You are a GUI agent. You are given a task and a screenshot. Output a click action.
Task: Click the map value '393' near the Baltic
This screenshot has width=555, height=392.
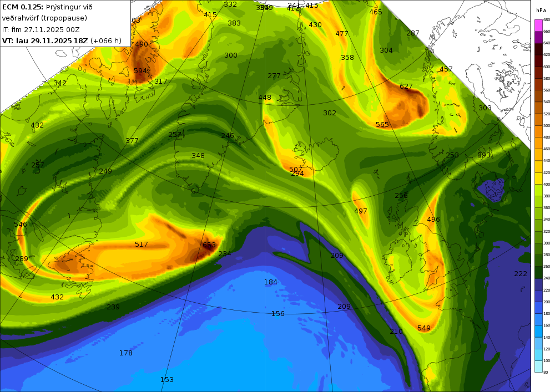click(x=484, y=155)
